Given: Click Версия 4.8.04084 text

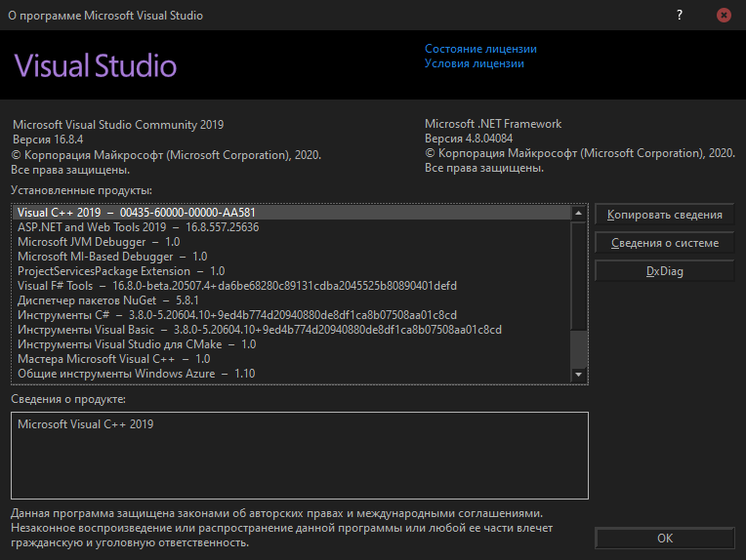Looking at the screenshot, I should tap(469, 139).
